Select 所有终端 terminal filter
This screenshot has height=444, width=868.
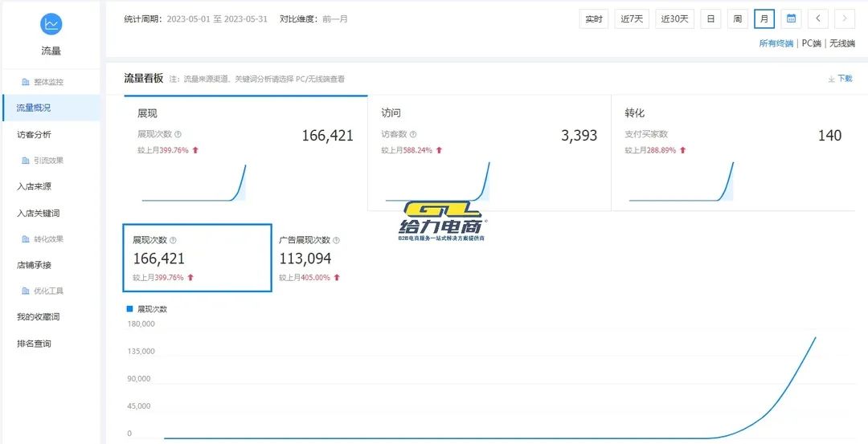(x=776, y=43)
